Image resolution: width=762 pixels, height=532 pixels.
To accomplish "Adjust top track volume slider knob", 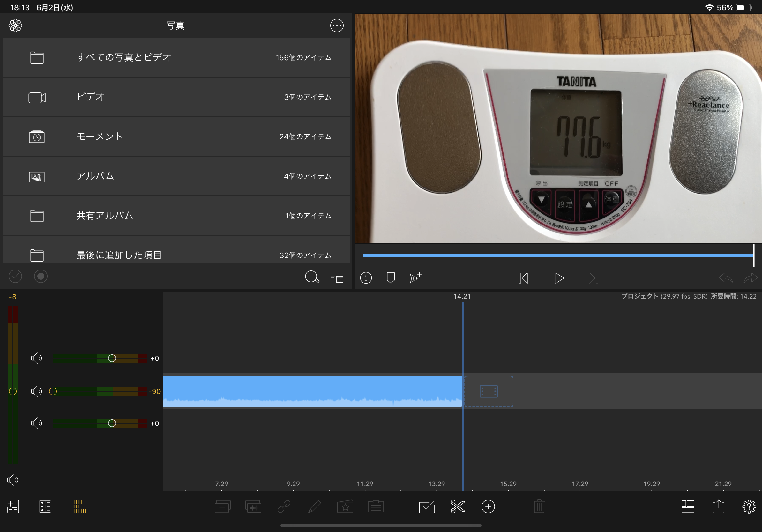I will [x=112, y=358].
